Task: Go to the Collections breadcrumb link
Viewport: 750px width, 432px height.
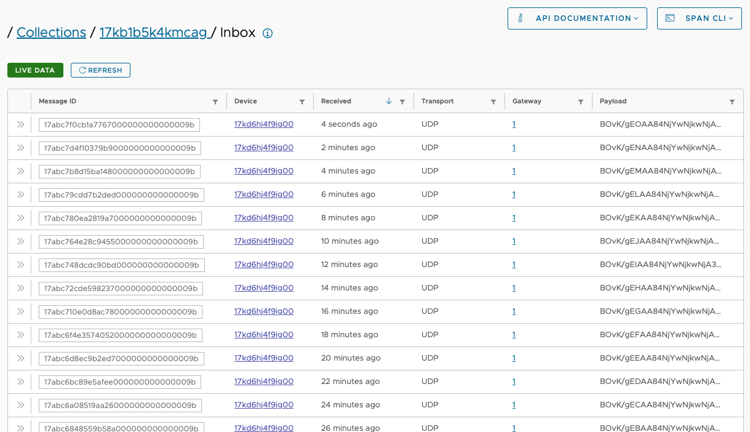Action: coord(51,33)
